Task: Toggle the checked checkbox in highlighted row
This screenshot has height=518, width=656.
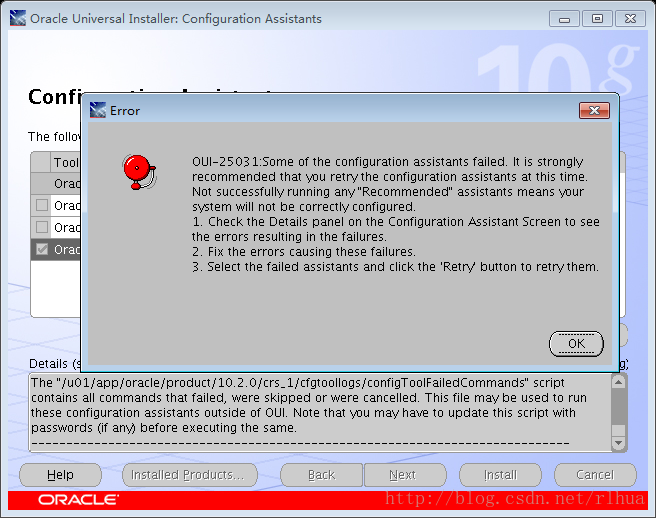Action: pos(42,249)
